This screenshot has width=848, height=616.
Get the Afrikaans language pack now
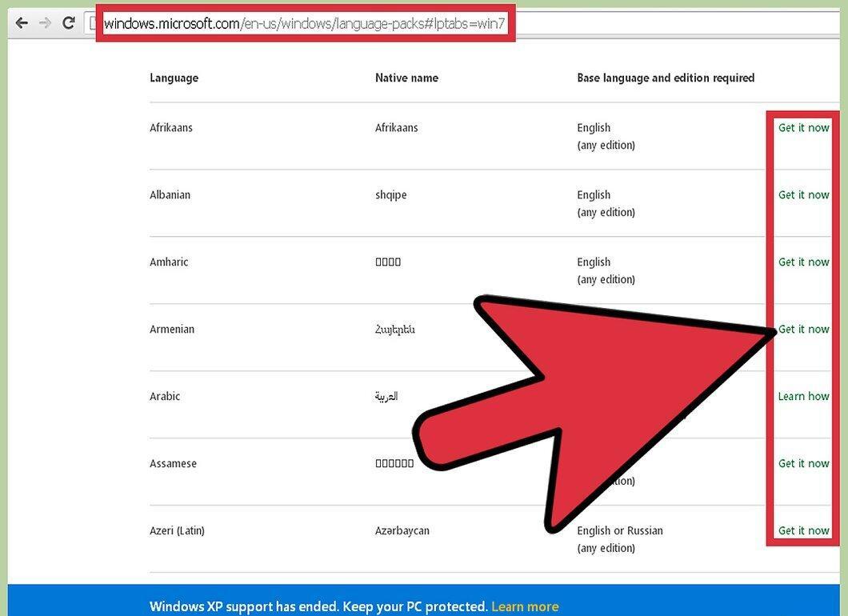804,128
